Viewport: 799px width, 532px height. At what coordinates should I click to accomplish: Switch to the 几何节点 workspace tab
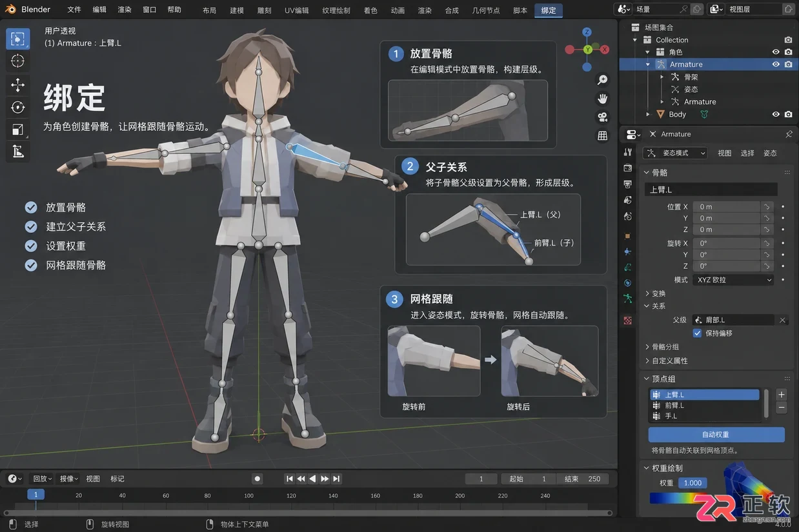(x=486, y=10)
